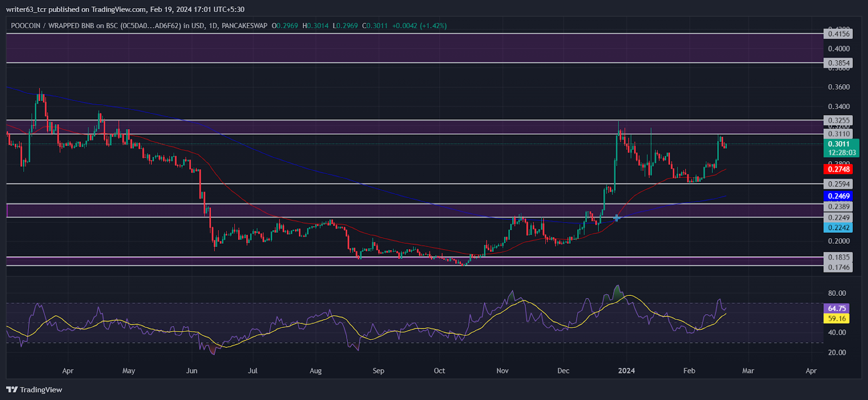This screenshot has width=868, height=400.
Task: Click the 0.3854 price level label
Action: 839,63
